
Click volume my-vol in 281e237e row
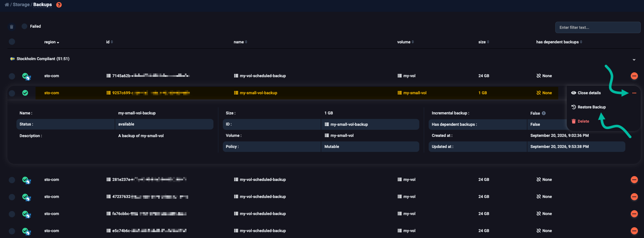406,180
